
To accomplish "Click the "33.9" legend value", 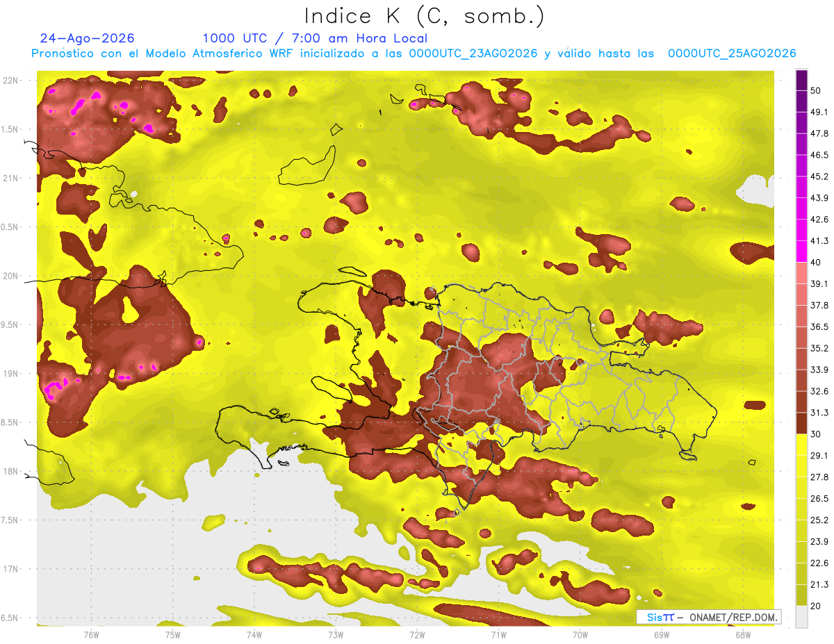I will pos(819,370).
